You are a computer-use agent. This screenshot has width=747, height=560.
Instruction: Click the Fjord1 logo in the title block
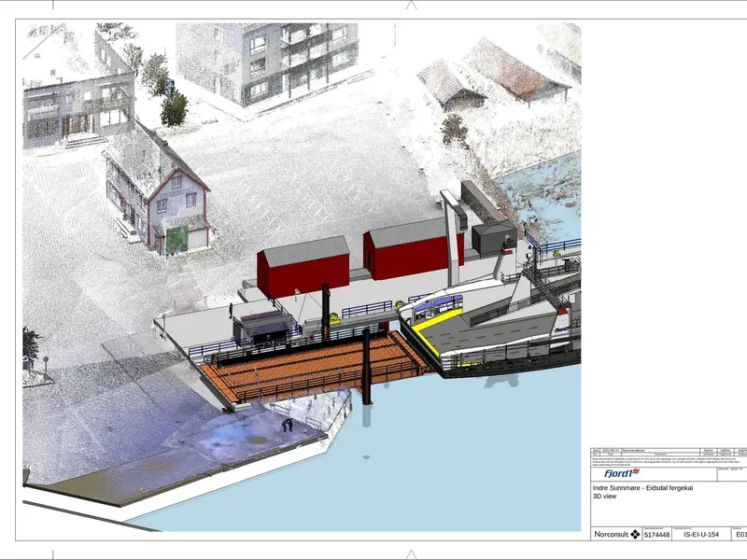click(622, 473)
